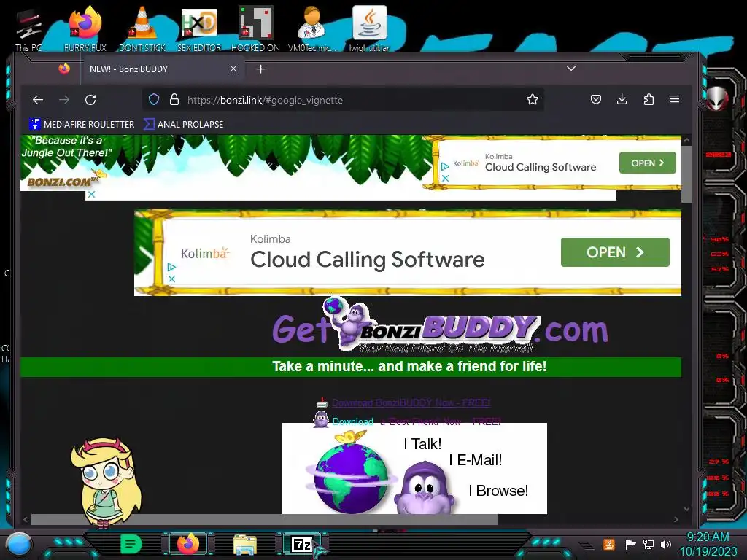
Task: Select the NEW! - BonziBUDDY! tab
Action: click(163, 69)
